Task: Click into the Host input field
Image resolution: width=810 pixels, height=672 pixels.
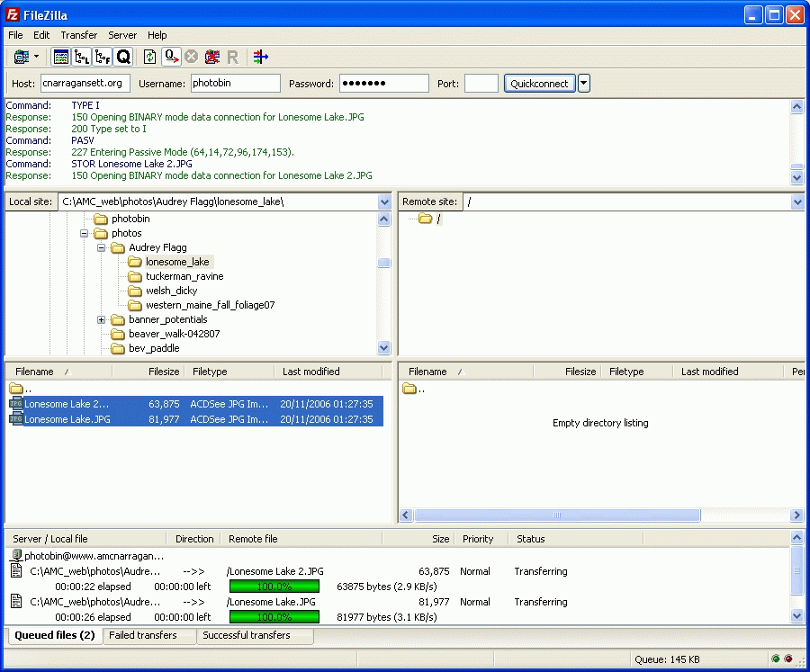Action: pos(85,84)
